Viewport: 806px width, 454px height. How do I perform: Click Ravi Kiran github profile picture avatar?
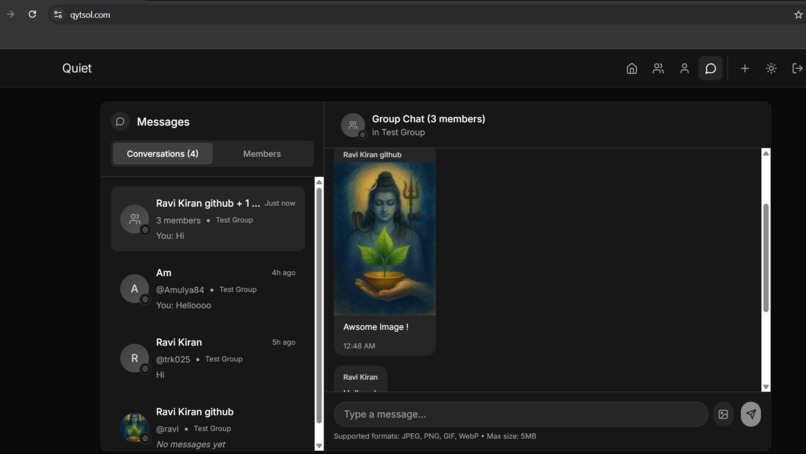click(135, 427)
